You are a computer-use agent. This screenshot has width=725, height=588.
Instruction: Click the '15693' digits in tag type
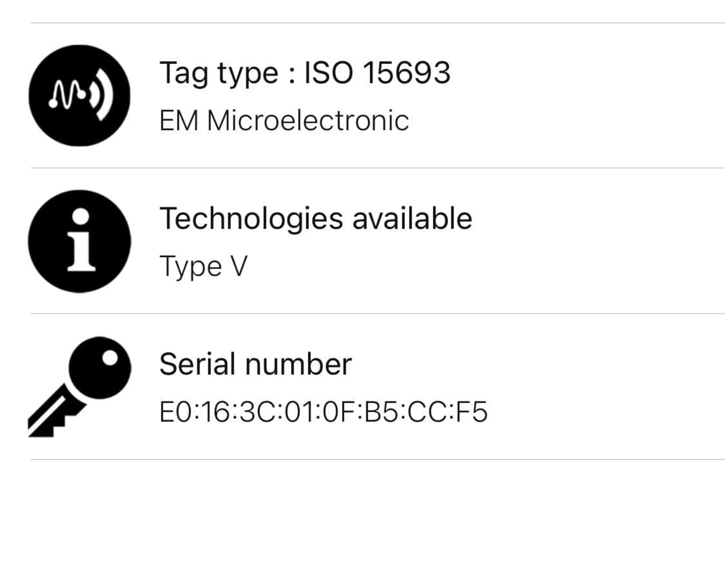(407, 73)
